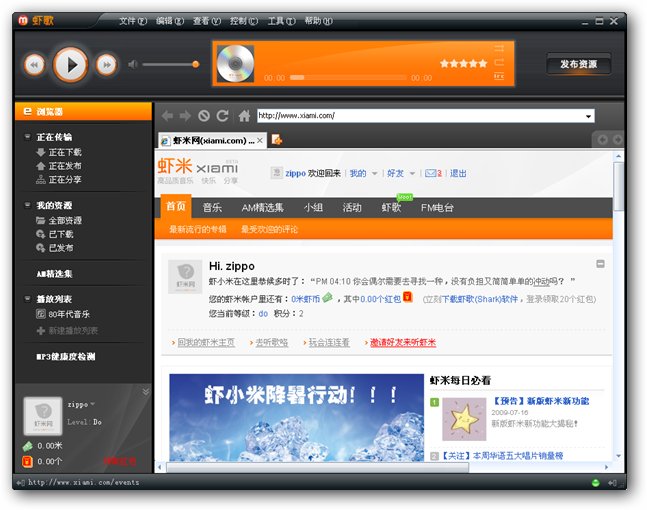The image size is (647, 510).
Task: Open the 80年代音乐 playlist
Action: coord(63,314)
